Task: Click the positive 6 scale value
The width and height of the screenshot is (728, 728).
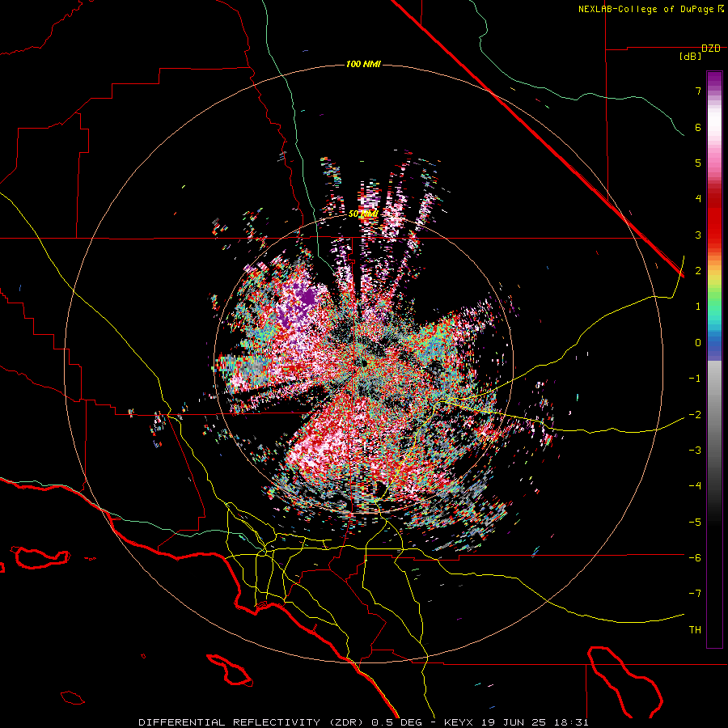Action: point(698,127)
